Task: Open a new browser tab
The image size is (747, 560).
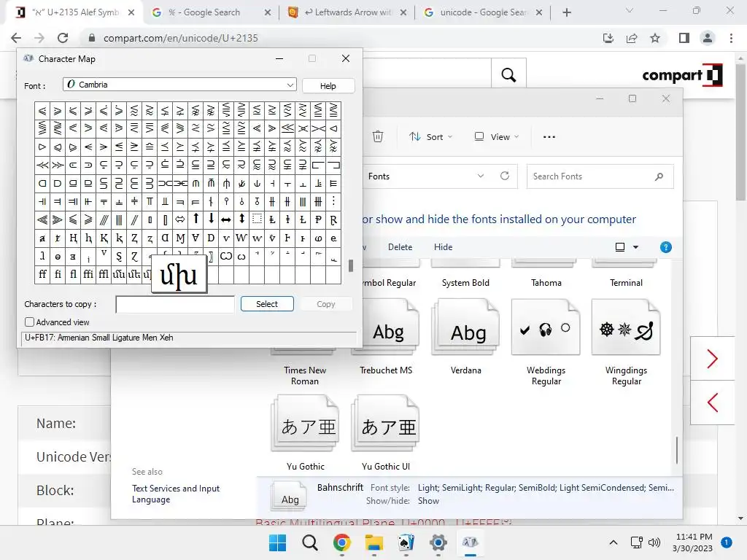Action: 566,12
